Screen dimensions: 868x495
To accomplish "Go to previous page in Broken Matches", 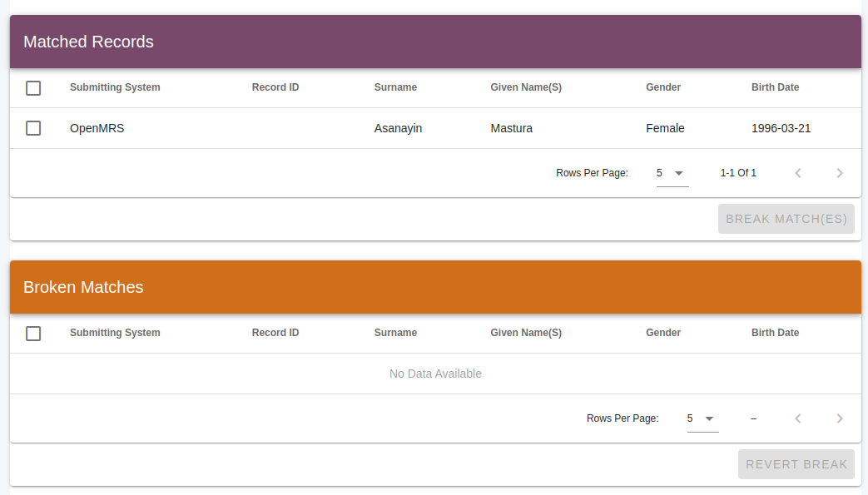I will (x=798, y=418).
